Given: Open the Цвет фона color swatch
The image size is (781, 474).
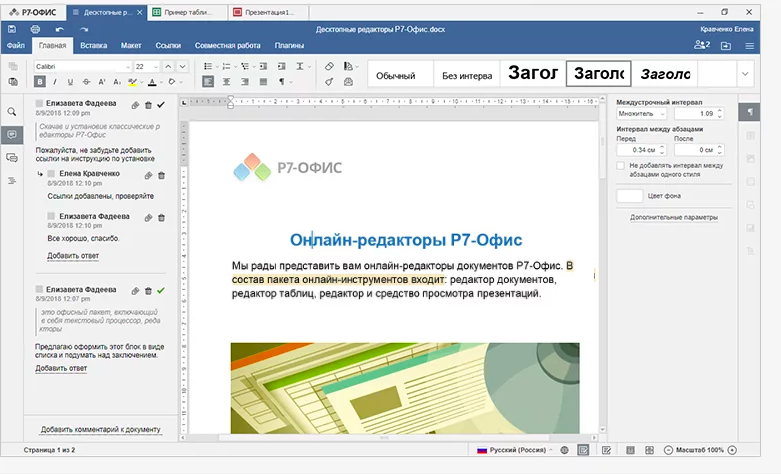Looking at the screenshot, I should coord(630,195).
